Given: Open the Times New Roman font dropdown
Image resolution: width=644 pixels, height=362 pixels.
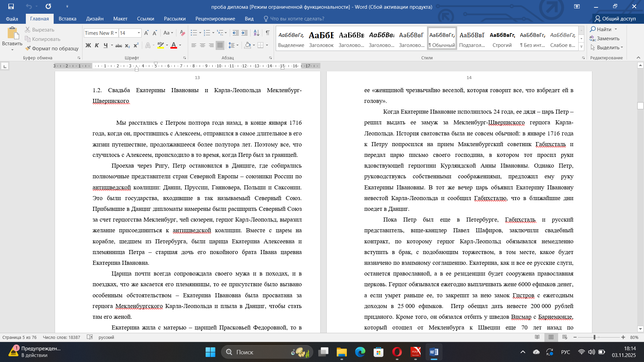Looking at the screenshot, I should 116,33.
